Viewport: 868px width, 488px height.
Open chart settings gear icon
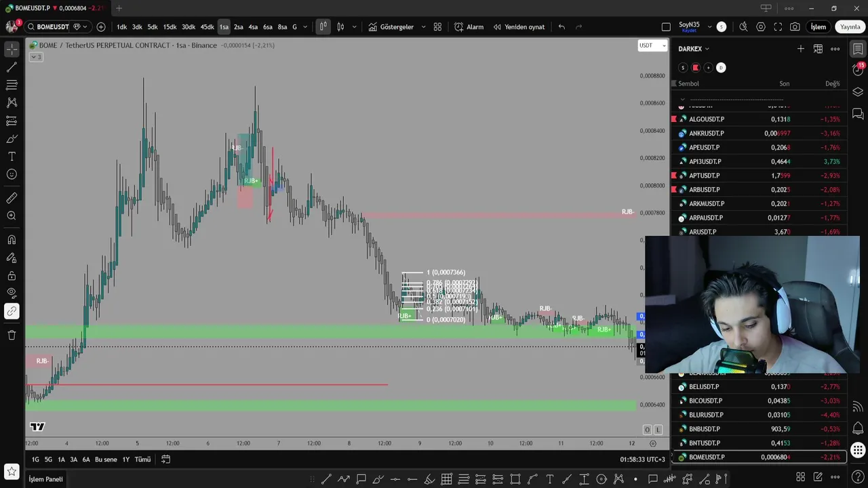pos(761,27)
